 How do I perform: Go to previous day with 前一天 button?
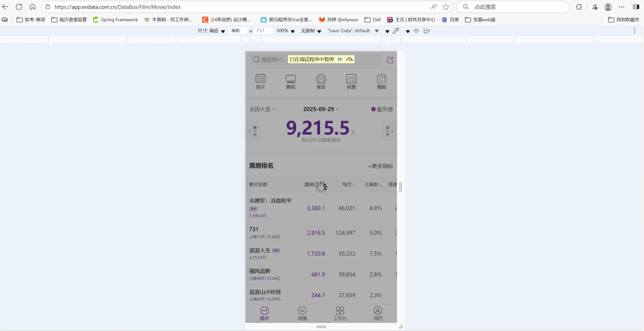(x=254, y=131)
